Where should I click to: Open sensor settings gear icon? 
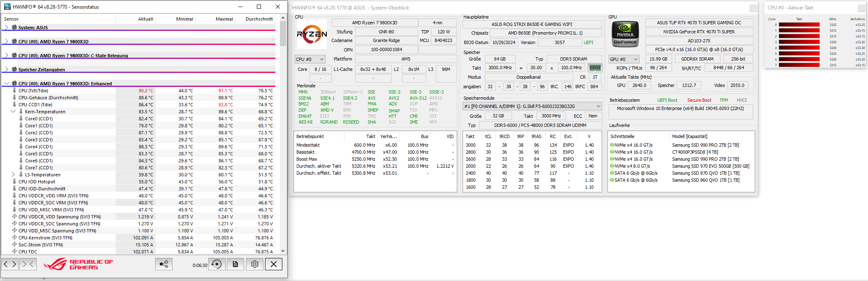(x=255, y=264)
